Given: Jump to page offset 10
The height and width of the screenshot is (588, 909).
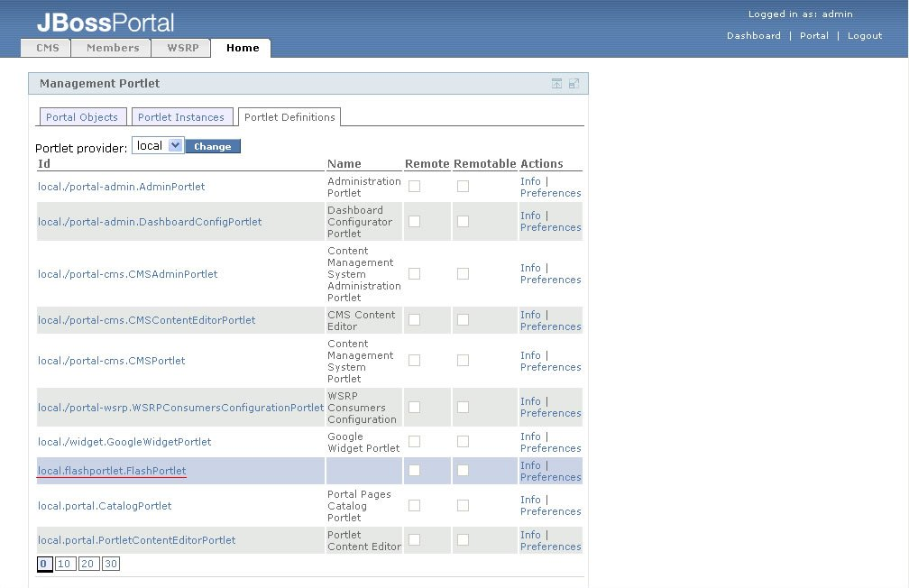Looking at the screenshot, I should pos(65,564).
